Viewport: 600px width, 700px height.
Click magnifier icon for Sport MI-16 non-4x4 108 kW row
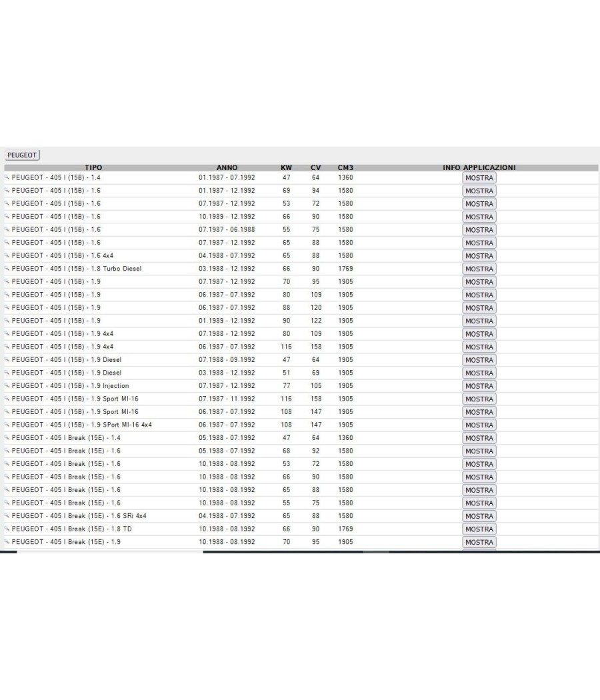click(x=7, y=411)
